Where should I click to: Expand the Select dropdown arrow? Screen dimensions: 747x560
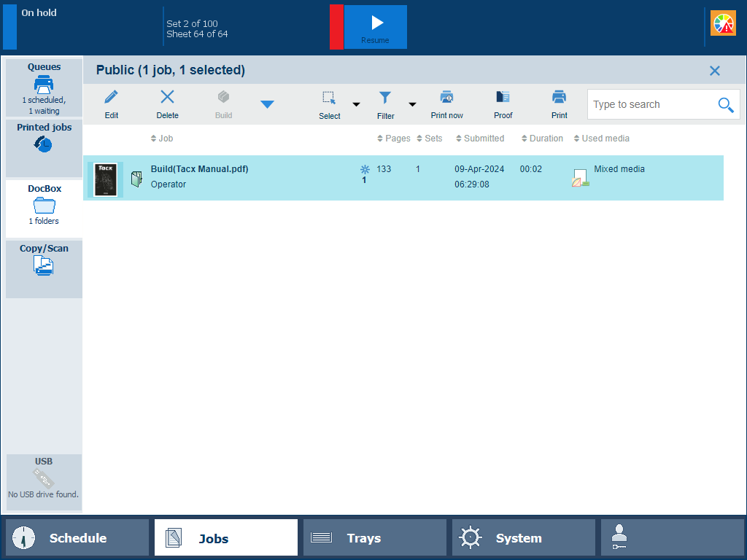[x=356, y=104]
